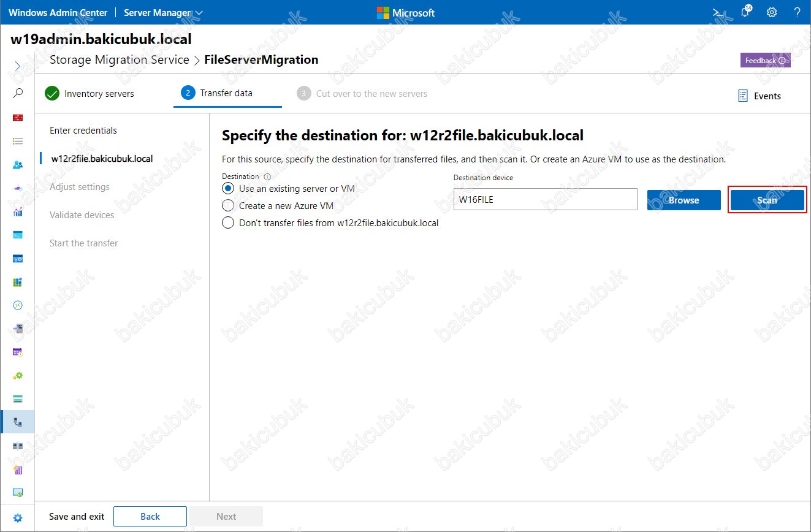
Task: Open the PowerShell tool in the sidebar
Action: [x=18, y=235]
